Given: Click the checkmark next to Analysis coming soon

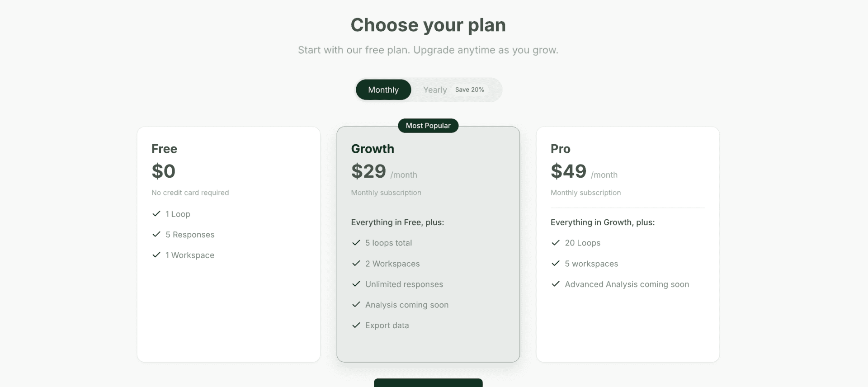Looking at the screenshot, I should click(x=356, y=305).
